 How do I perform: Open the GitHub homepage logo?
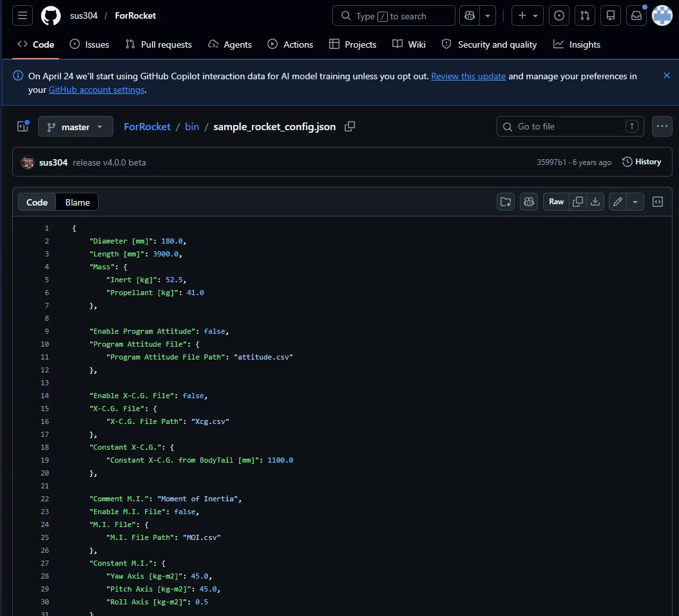coord(51,15)
